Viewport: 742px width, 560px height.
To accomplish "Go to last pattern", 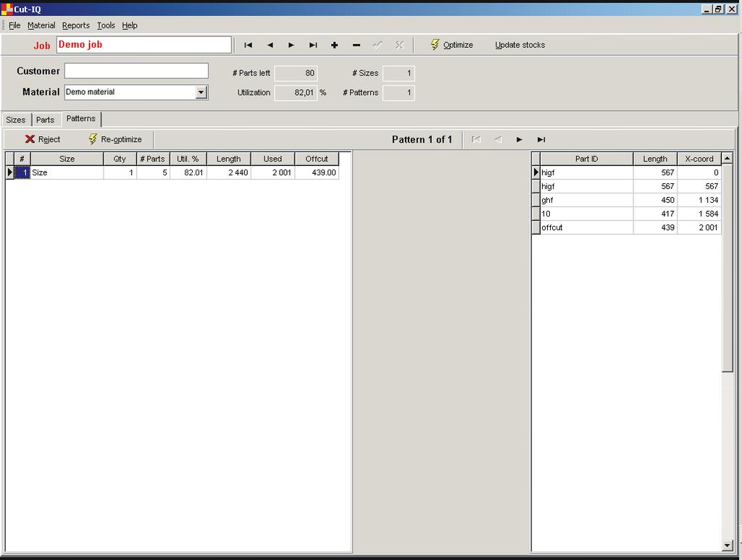I will (x=541, y=140).
